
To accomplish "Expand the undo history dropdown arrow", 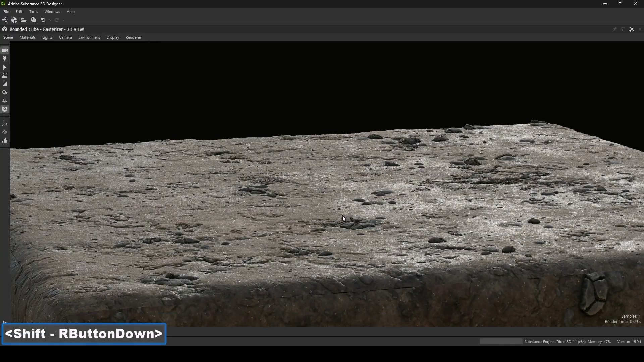I will pyautogui.click(x=50, y=20).
